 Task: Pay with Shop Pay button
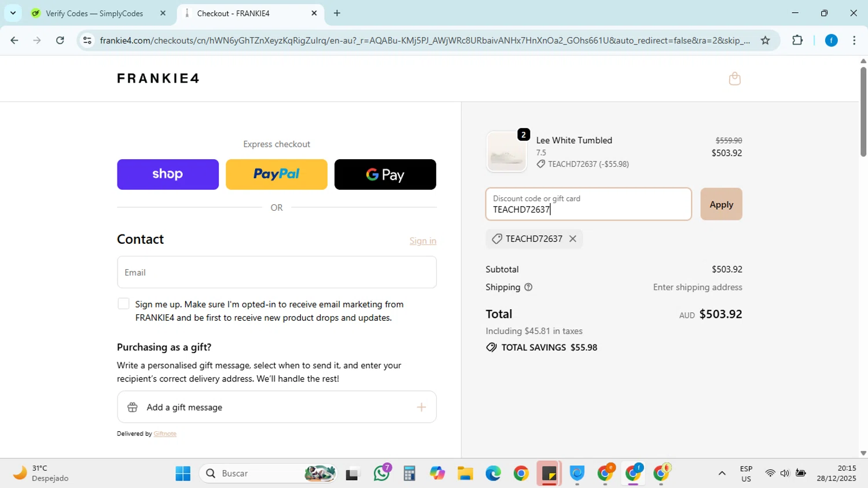coord(168,174)
